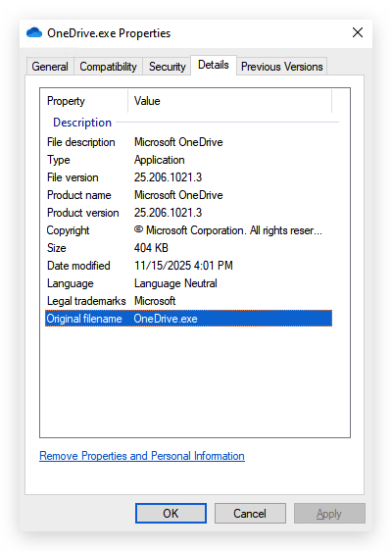Switch to the General tab
The width and height of the screenshot is (392, 551).
(x=50, y=67)
